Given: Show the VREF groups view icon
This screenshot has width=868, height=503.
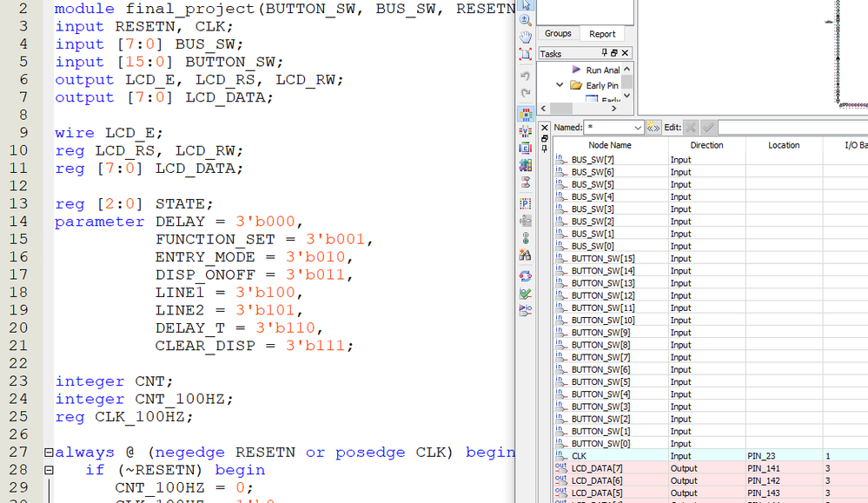Looking at the screenshot, I should pos(526,131).
